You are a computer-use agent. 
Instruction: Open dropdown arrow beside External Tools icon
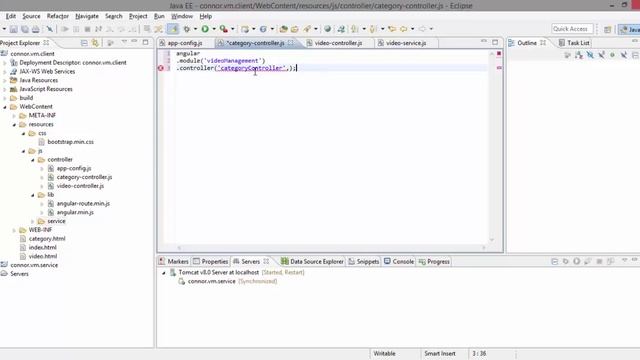click(233, 29)
